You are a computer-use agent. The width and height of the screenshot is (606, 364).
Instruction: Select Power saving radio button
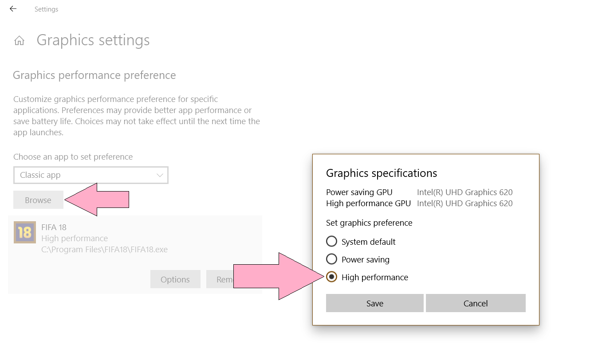click(x=331, y=259)
